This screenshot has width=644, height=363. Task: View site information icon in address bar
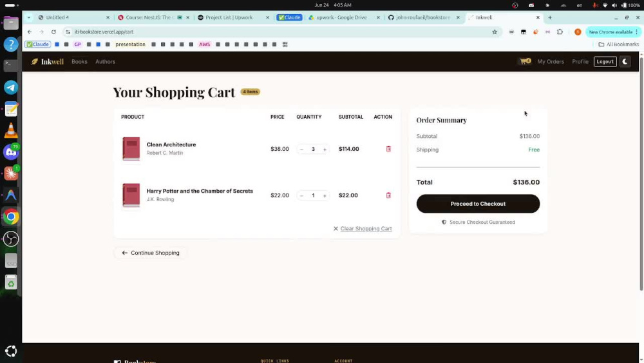[x=68, y=32]
